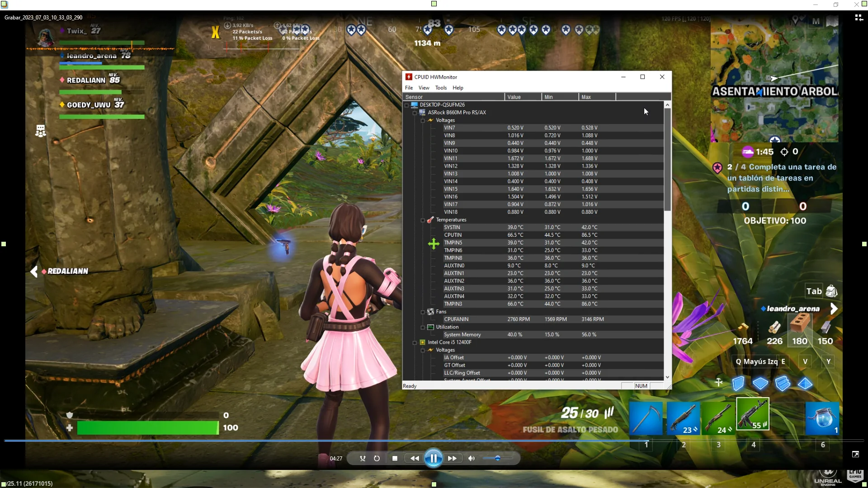Click the video seek progress bar
The height and width of the screenshot is (488, 868).
(x=434, y=440)
